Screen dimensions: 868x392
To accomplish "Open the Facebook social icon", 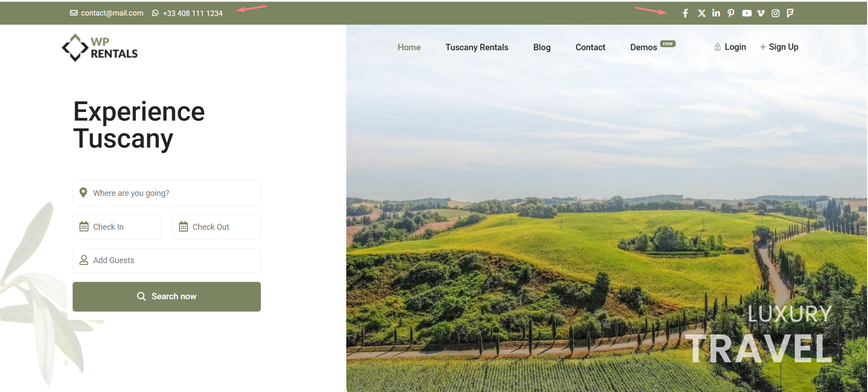I will (685, 13).
